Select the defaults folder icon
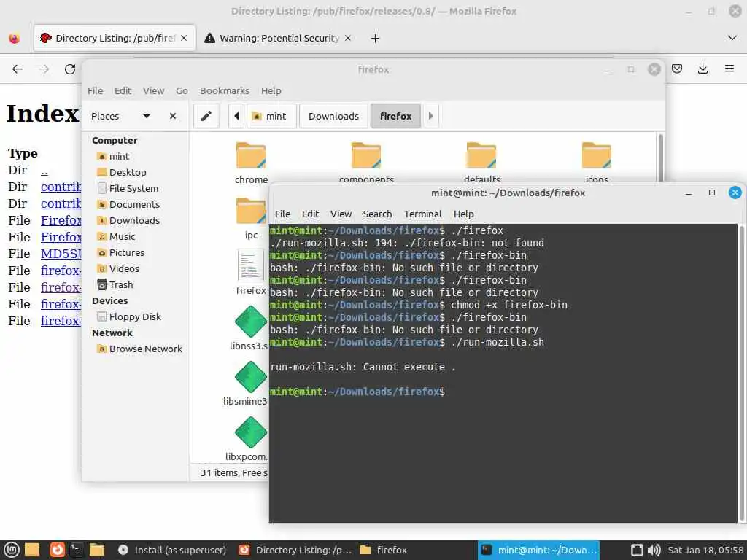This screenshot has height=560, width=747. pos(481,156)
